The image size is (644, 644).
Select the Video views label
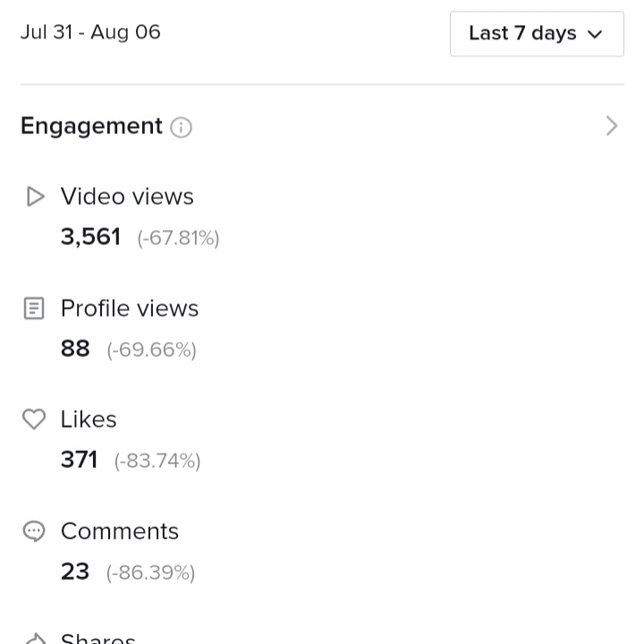127,196
